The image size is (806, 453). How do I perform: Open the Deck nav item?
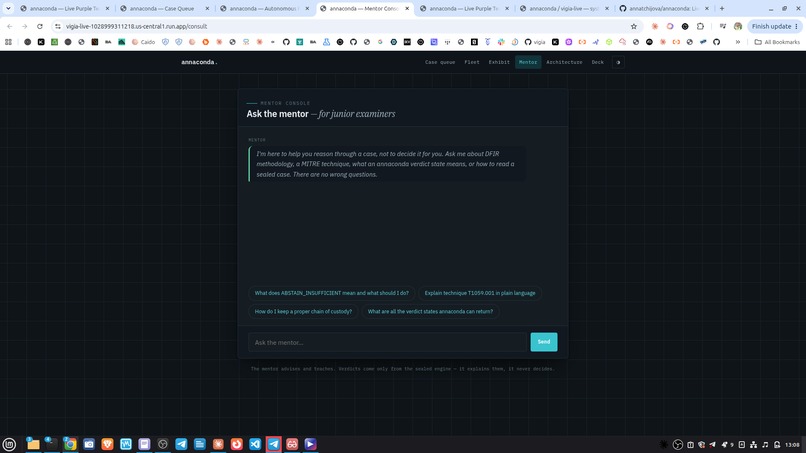pos(597,62)
